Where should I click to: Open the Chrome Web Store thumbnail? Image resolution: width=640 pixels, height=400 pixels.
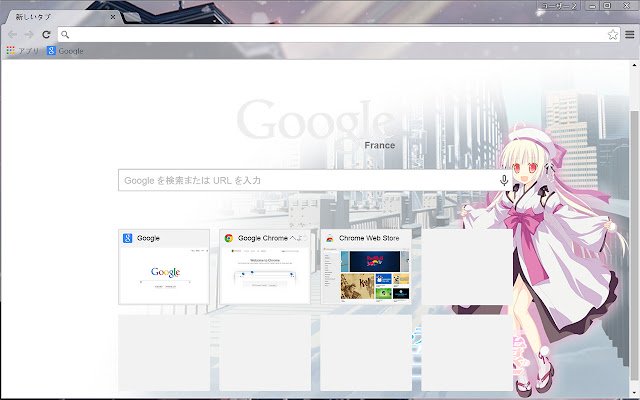[366, 267]
